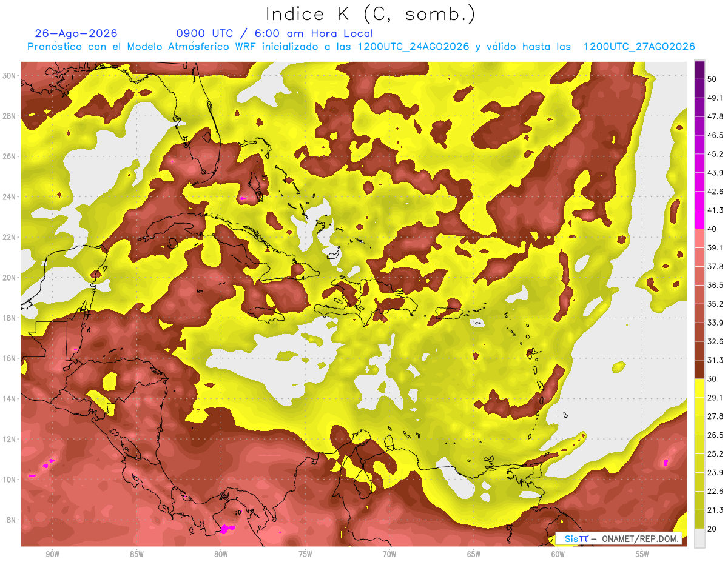Click the '26.5' color scale label
Screen dimensions: 728x562
click(x=715, y=435)
